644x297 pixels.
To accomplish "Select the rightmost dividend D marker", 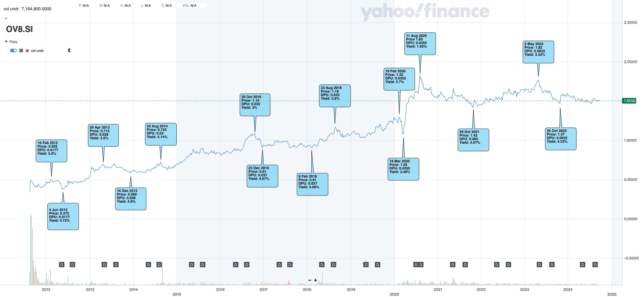I will coord(595,265).
